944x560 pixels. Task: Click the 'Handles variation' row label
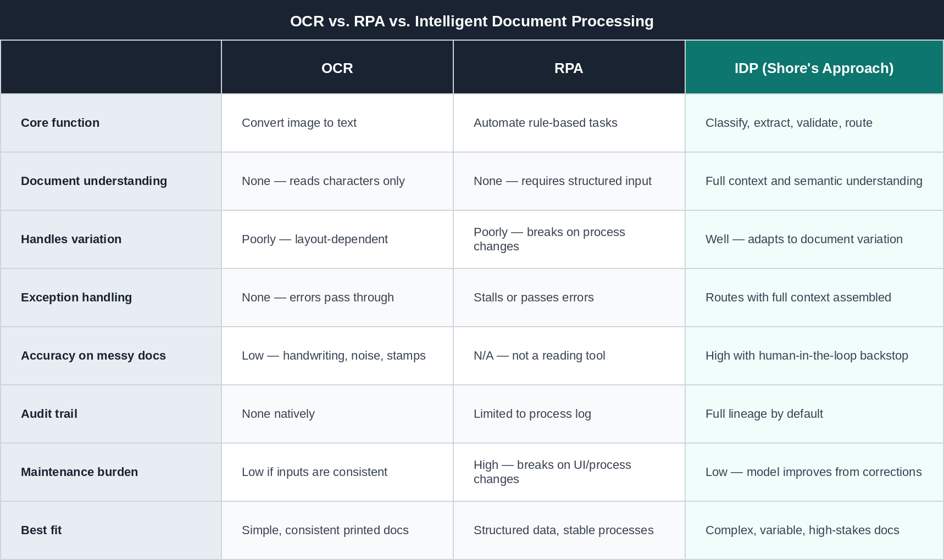point(111,239)
